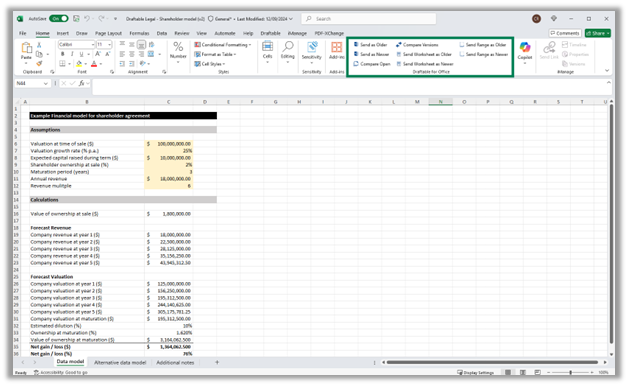Click the Undo icon
The image size is (628, 386).
tap(87, 18)
